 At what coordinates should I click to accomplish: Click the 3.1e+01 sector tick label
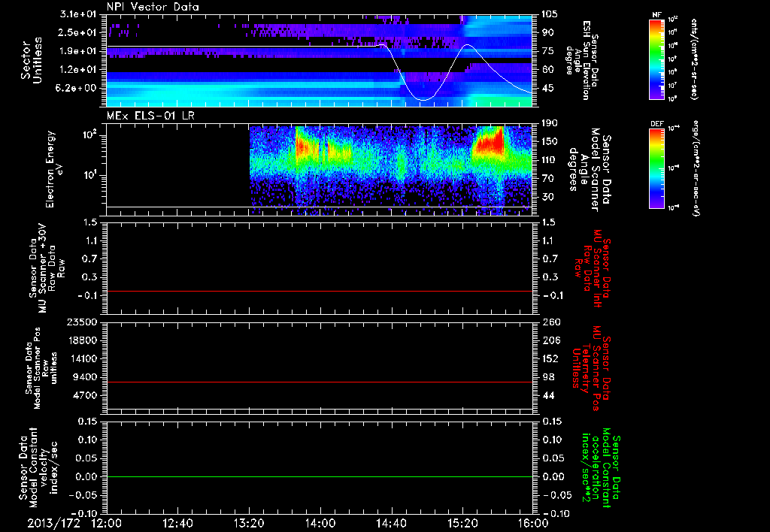(x=79, y=14)
